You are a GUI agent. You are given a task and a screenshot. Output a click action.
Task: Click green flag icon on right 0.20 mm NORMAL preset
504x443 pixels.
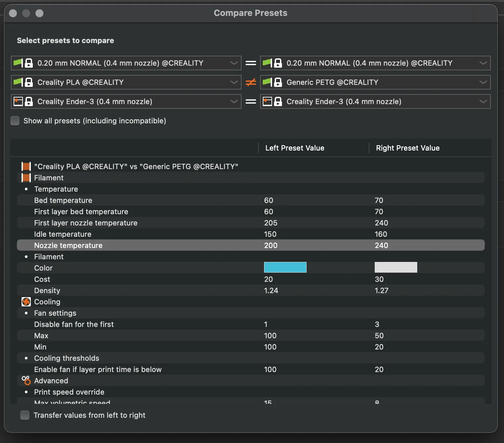coord(267,63)
